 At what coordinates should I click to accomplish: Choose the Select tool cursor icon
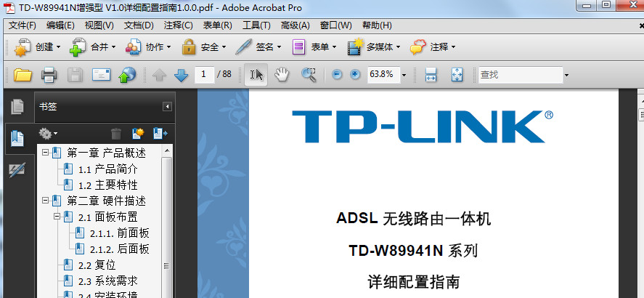coord(256,74)
